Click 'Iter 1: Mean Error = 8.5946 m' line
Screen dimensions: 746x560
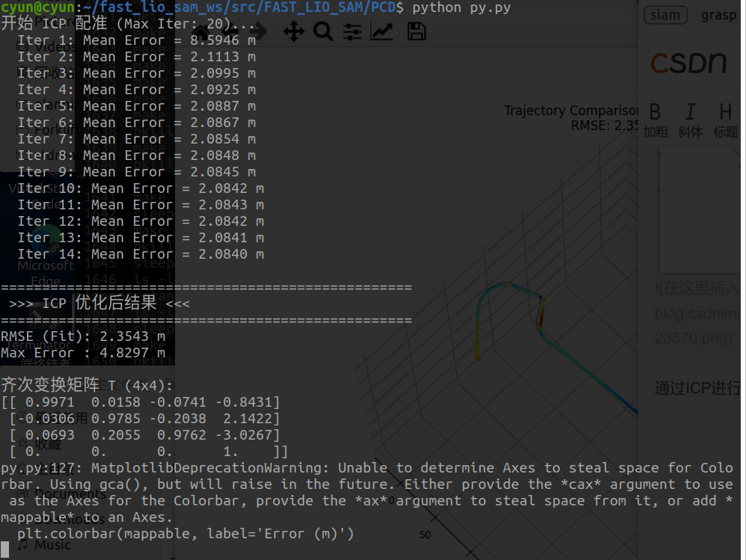(136, 40)
